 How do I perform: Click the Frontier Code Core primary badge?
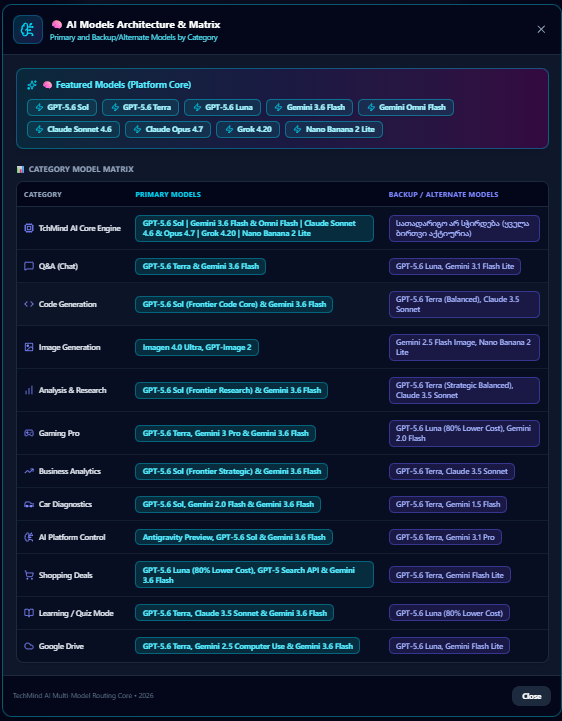(x=234, y=304)
